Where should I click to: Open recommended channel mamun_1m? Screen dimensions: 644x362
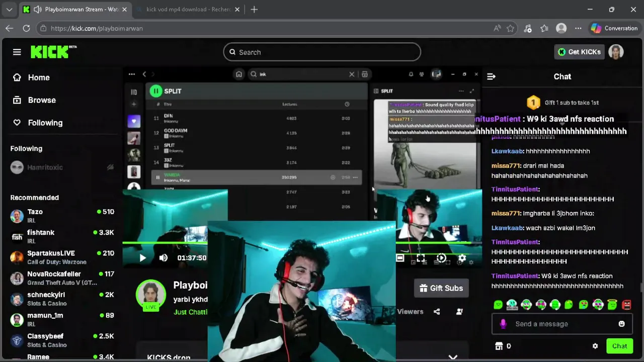pyautogui.click(x=61, y=319)
